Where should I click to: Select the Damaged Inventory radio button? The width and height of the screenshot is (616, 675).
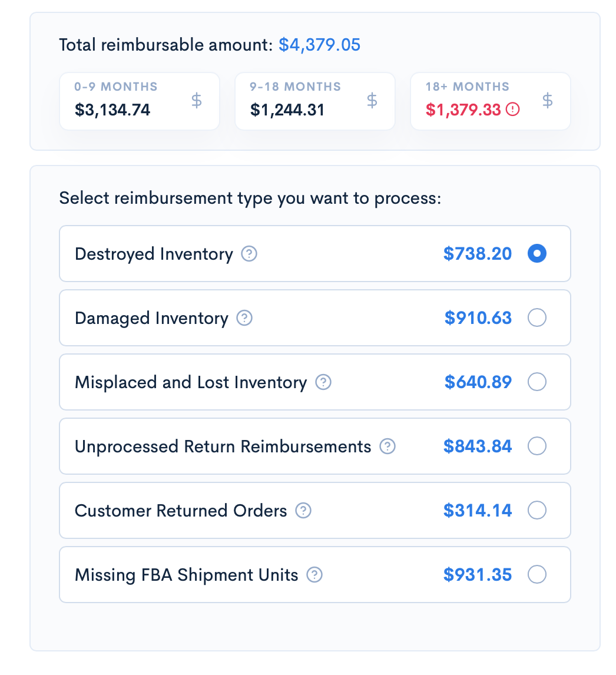coord(536,317)
